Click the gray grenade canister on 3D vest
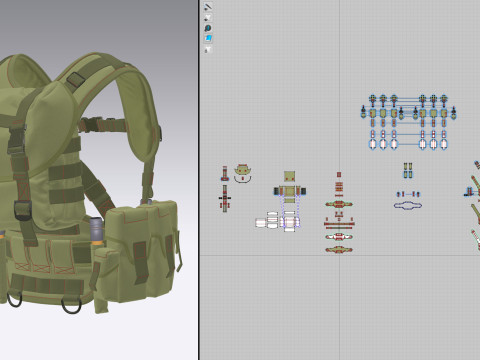The width and height of the screenshot is (480, 360). click(96, 231)
